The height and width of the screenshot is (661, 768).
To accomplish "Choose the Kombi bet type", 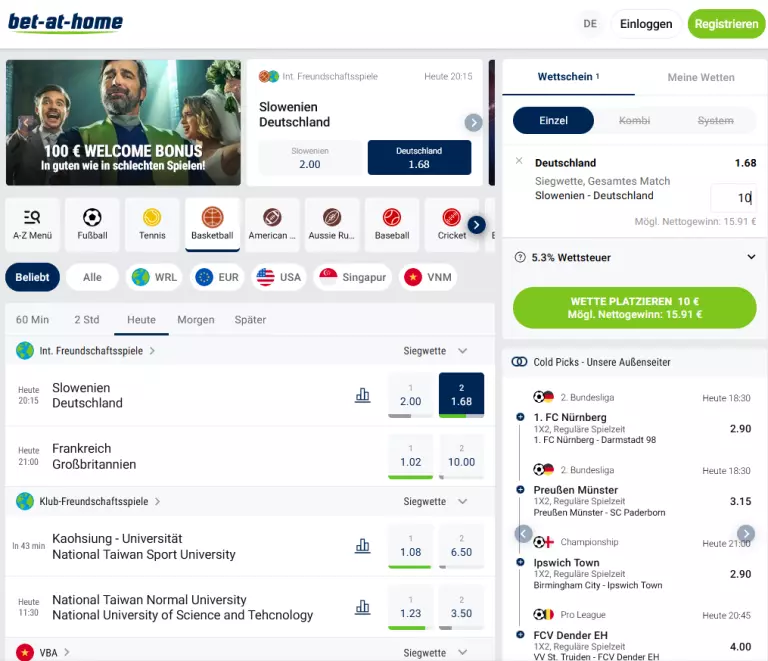I will (634, 120).
